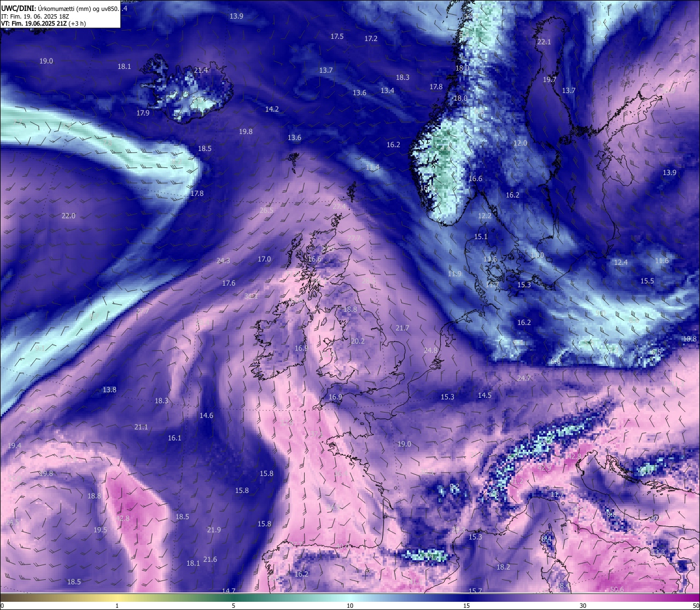Click the colorbar tick labeled 15
The height and width of the screenshot is (610, 700).
[x=466, y=606]
